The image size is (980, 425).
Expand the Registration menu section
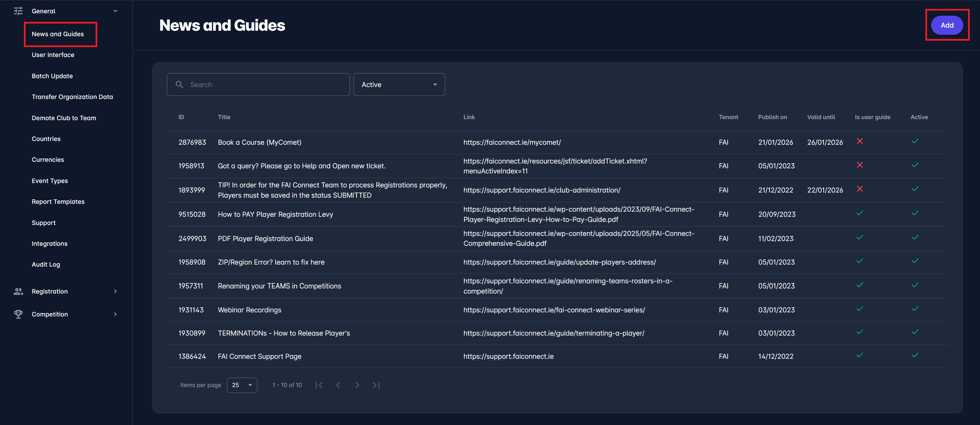(115, 291)
